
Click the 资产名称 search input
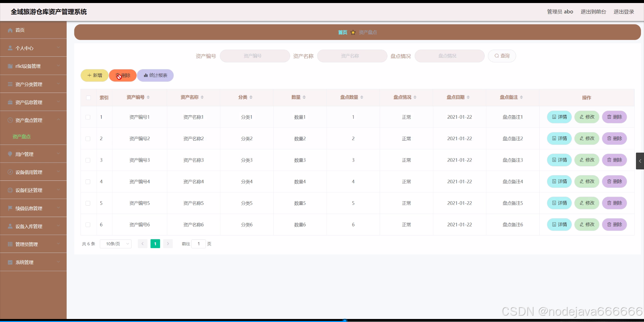[x=352, y=56]
